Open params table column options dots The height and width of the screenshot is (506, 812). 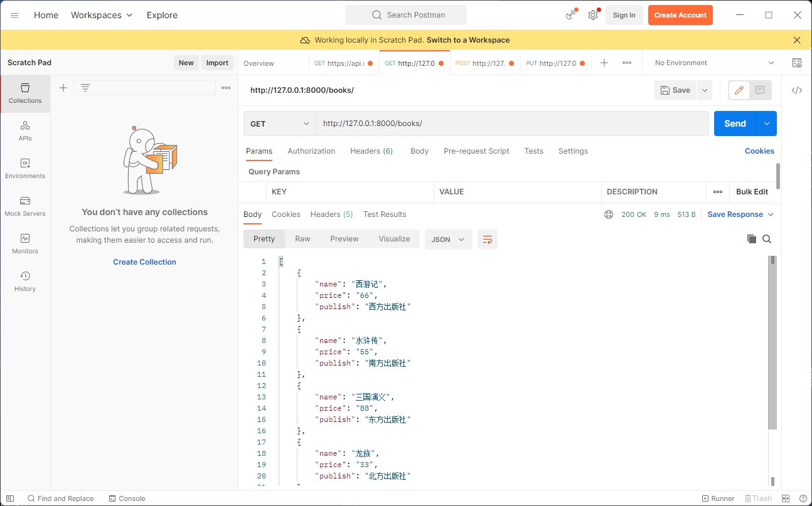click(718, 192)
